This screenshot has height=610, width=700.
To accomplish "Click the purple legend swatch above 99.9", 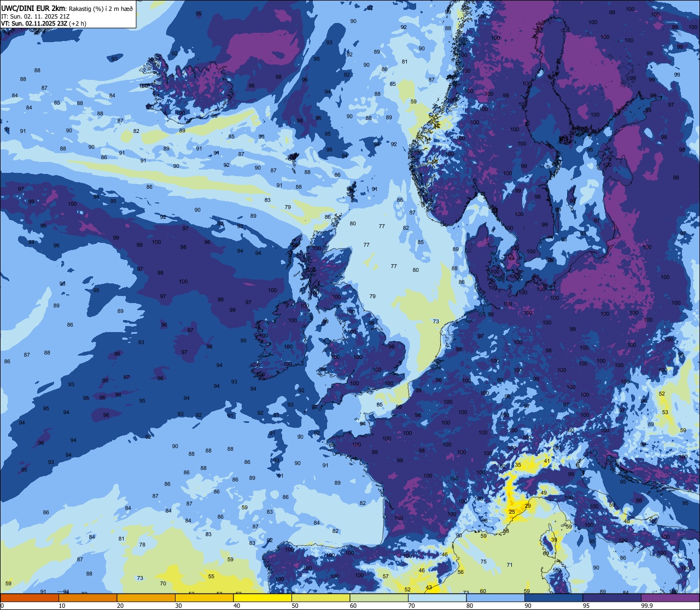I will 670,598.
